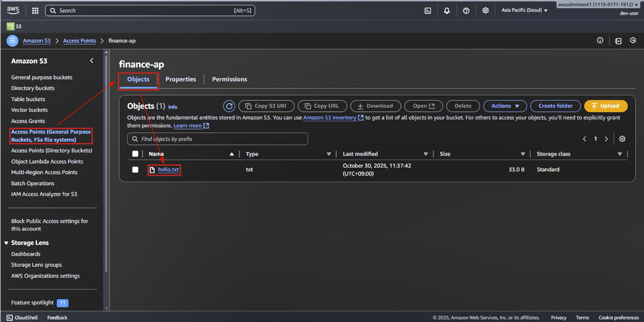
Task: Follow the Amazon S3 inventory link
Action: pos(333,118)
